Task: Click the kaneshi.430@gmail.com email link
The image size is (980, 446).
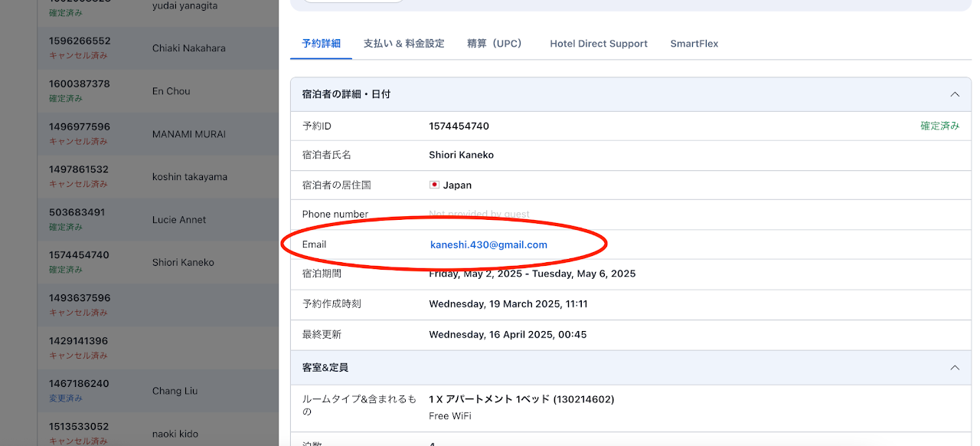Action: pos(488,245)
